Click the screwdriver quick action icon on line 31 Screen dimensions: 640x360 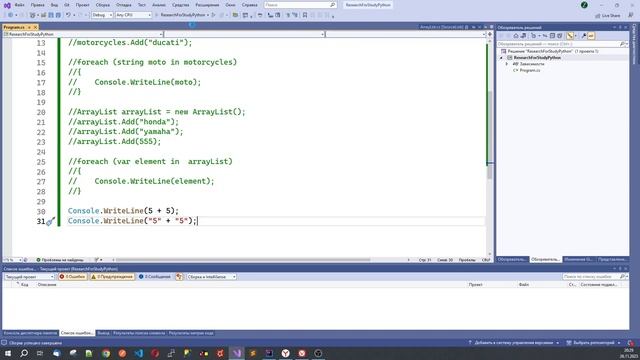coord(50,221)
